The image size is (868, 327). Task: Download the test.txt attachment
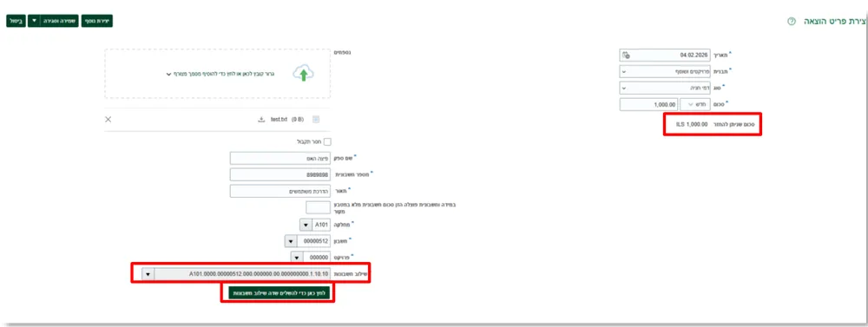tap(262, 119)
